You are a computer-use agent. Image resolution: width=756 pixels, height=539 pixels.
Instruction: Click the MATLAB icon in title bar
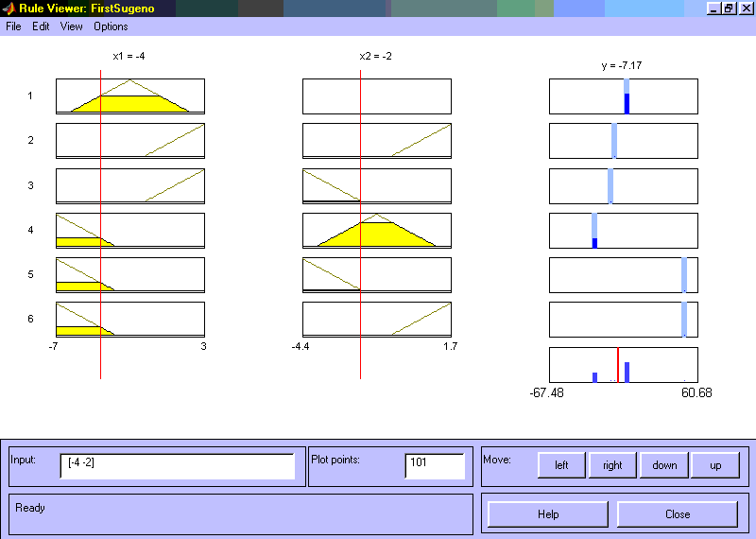[9, 9]
